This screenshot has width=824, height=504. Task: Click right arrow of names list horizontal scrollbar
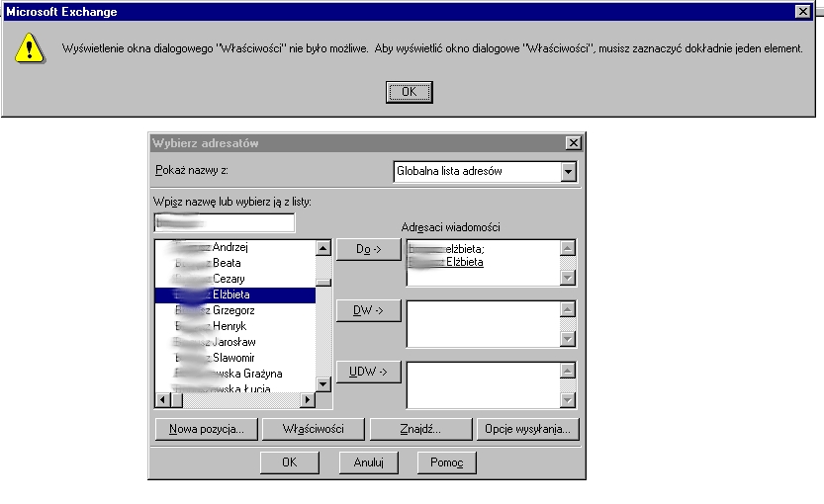click(308, 400)
